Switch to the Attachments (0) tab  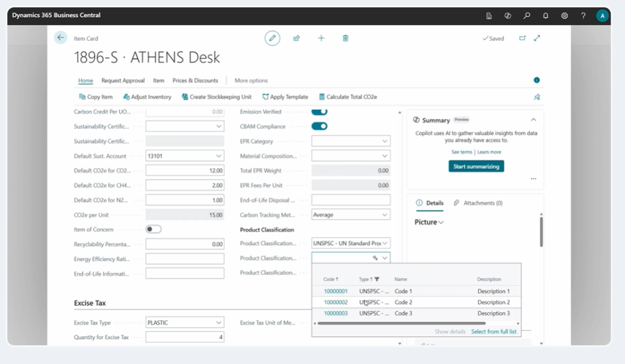coord(478,203)
